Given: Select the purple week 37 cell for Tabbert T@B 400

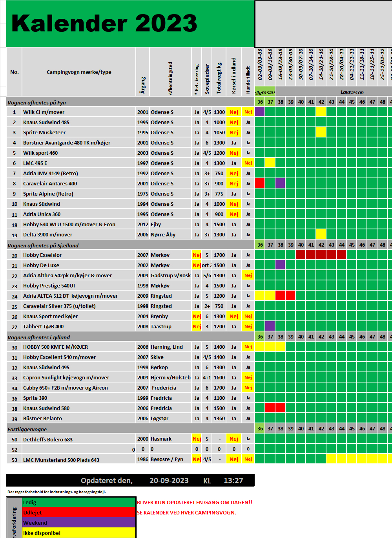Looking at the screenshot, I should tap(270, 326).
